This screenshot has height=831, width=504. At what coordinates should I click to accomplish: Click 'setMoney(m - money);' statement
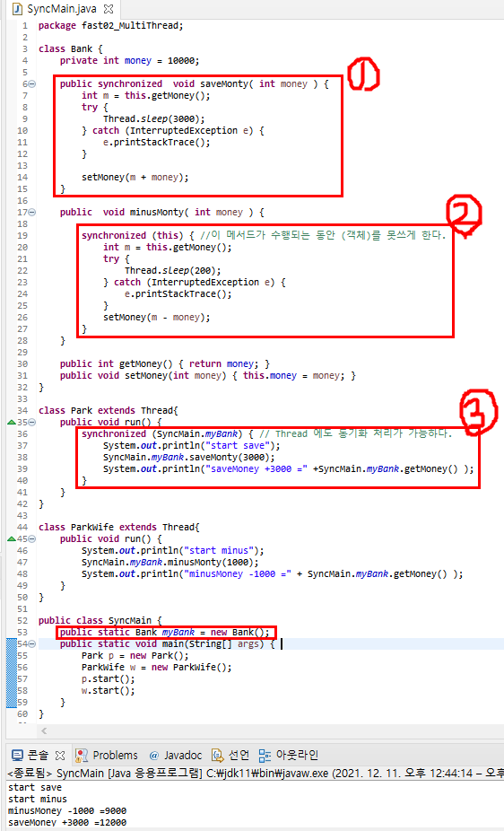[157, 317]
